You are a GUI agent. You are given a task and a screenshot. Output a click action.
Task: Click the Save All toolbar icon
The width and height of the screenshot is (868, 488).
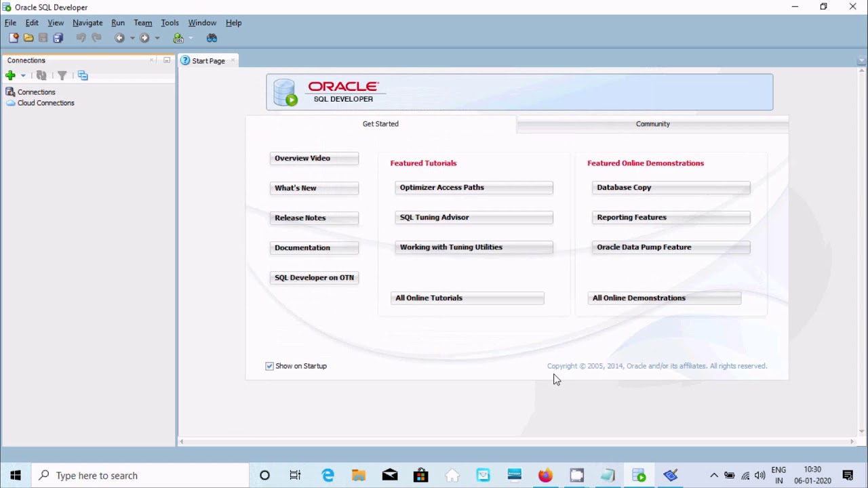click(58, 38)
